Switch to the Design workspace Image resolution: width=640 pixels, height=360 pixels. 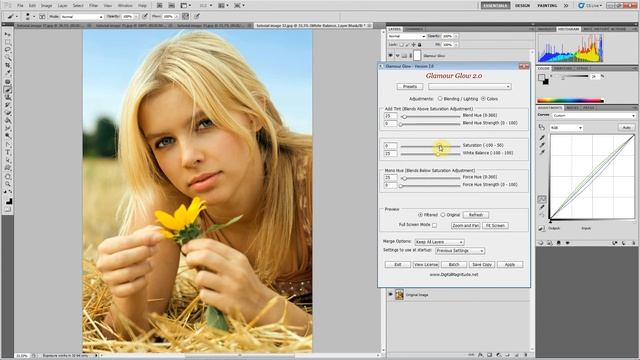[x=522, y=6]
